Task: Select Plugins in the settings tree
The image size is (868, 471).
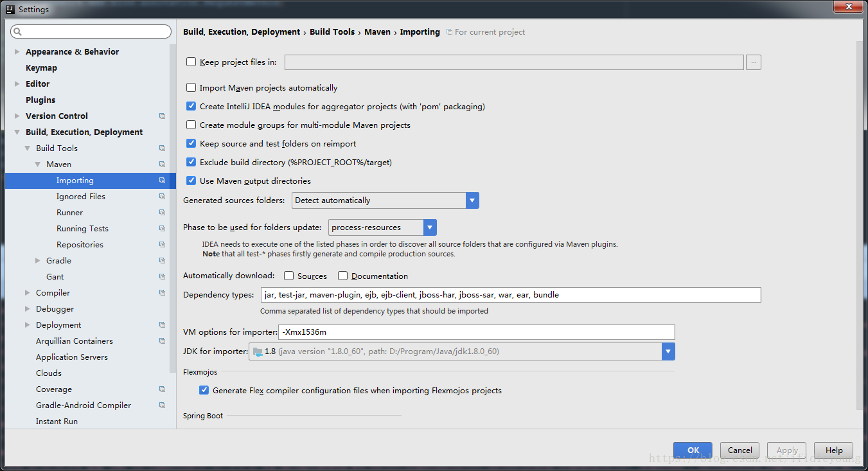Action: (x=40, y=100)
